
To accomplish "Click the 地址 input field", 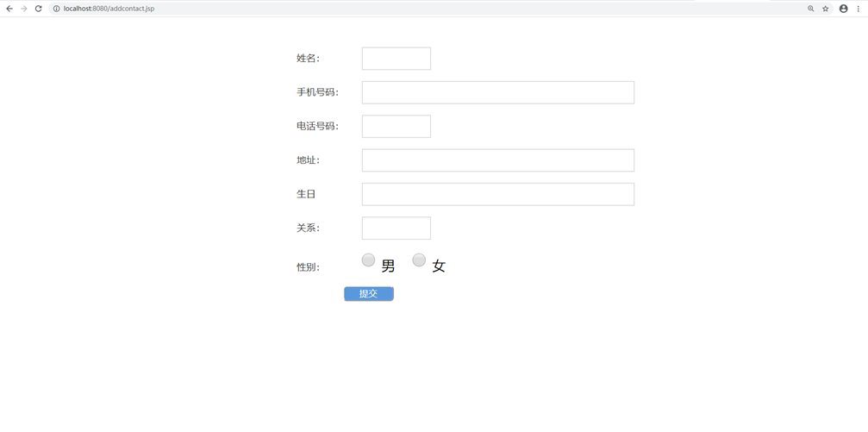I will pos(497,160).
